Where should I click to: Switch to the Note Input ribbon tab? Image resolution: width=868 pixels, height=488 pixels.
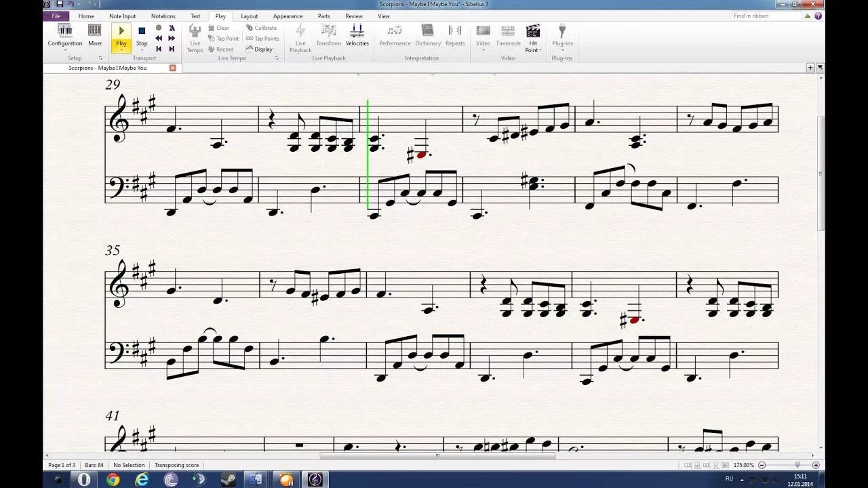point(123,16)
